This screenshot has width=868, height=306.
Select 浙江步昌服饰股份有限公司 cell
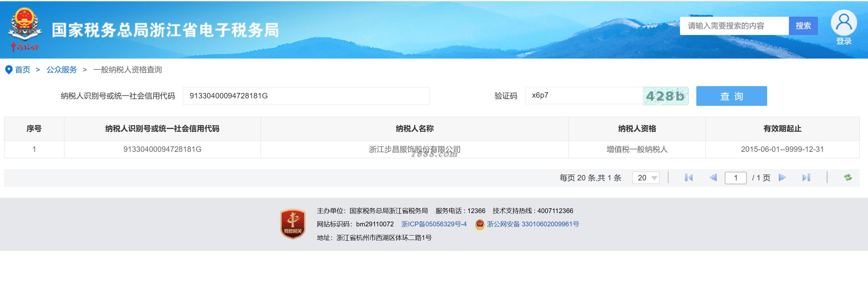click(x=415, y=149)
